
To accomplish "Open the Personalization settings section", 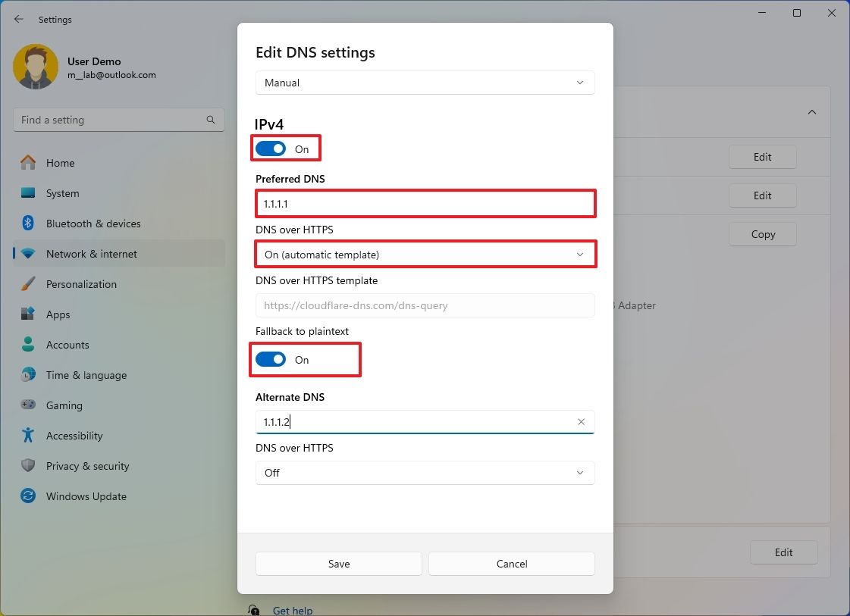I will pyautogui.click(x=81, y=284).
